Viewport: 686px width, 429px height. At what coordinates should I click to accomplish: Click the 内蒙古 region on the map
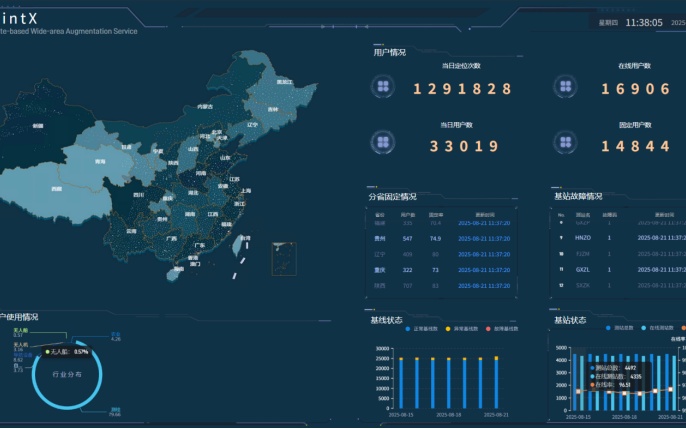(x=205, y=106)
